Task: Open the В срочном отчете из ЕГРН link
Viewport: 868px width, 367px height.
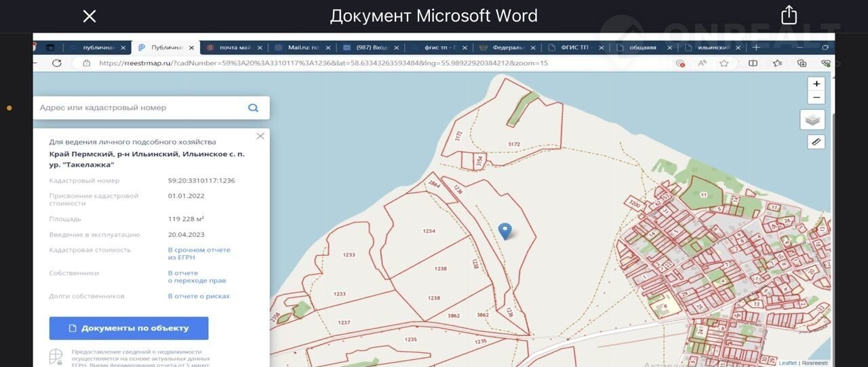Action: 199,254
